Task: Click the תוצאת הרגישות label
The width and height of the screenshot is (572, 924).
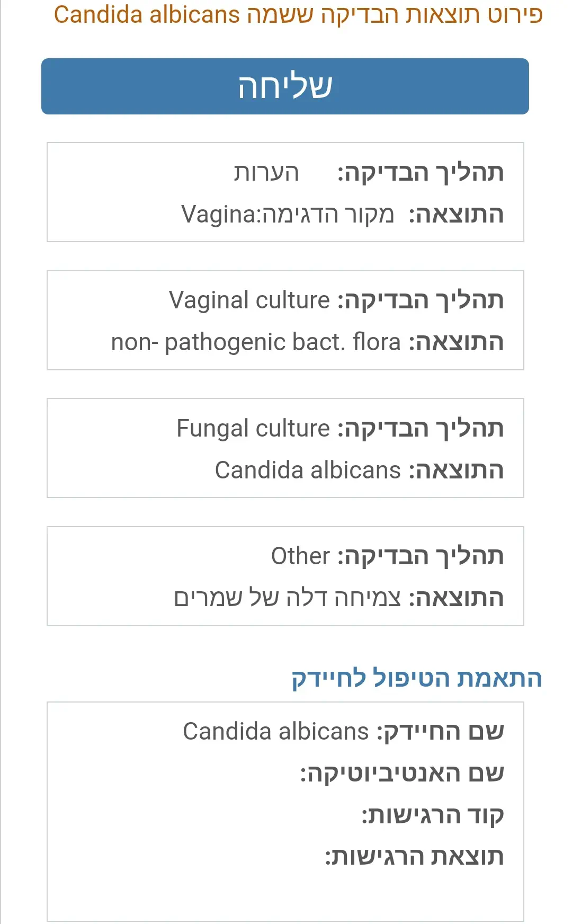Action: [x=414, y=857]
